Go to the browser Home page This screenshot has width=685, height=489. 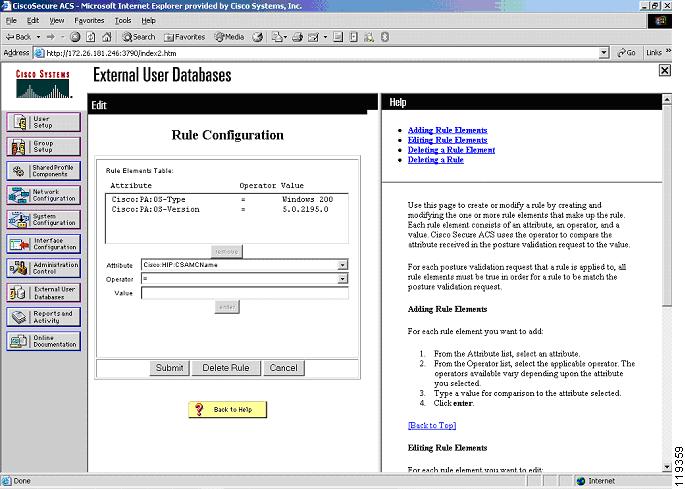pyautogui.click(x=107, y=37)
